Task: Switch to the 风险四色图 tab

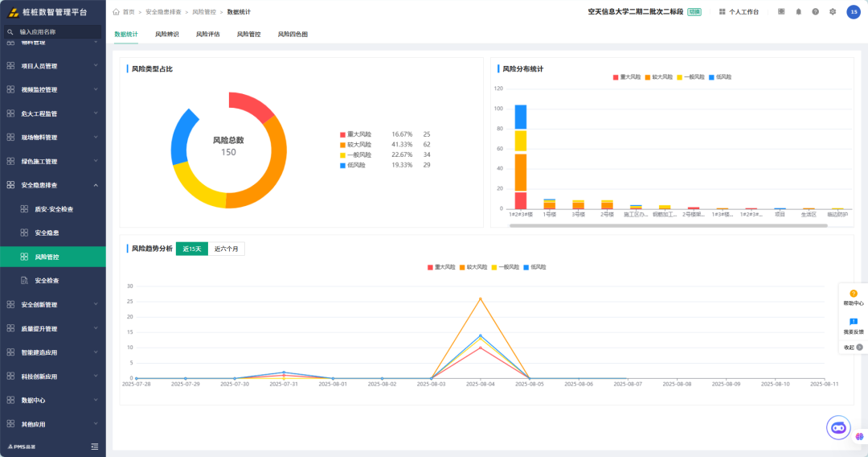Action: (x=293, y=35)
